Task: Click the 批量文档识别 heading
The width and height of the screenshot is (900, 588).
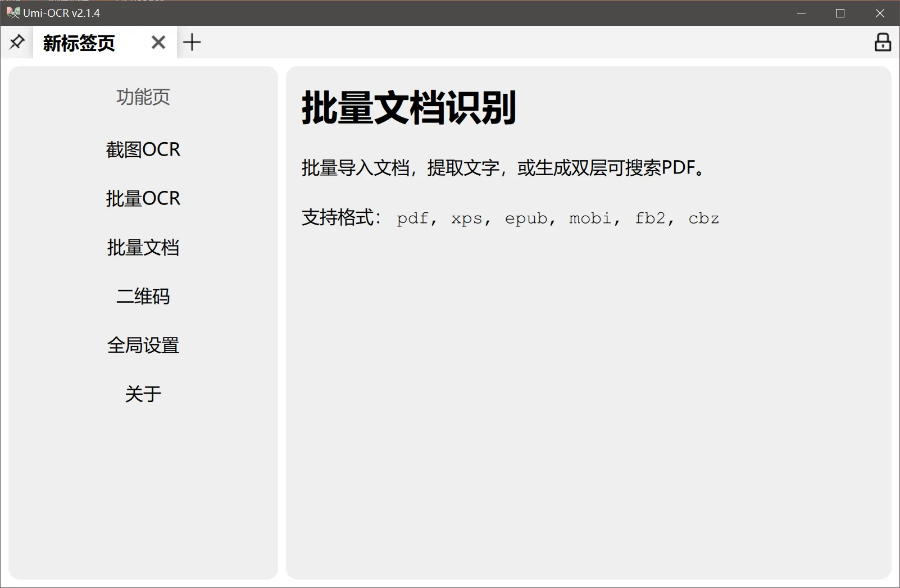Action: pyautogui.click(x=408, y=108)
